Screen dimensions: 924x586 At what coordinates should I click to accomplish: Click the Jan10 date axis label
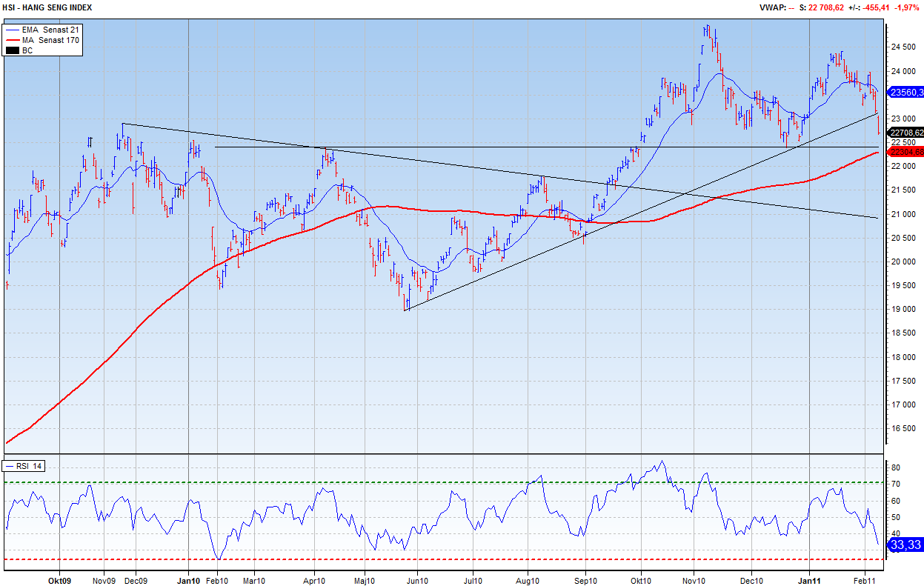[x=189, y=580]
